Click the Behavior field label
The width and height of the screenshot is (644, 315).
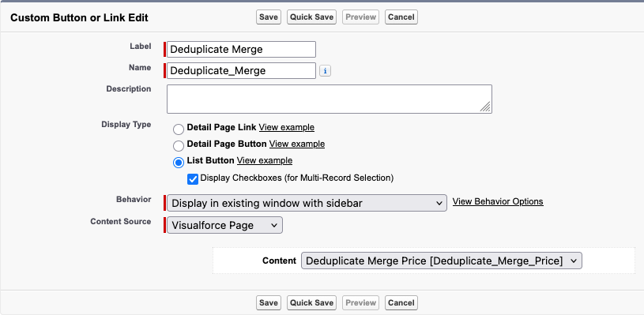(x=134, y=199)
